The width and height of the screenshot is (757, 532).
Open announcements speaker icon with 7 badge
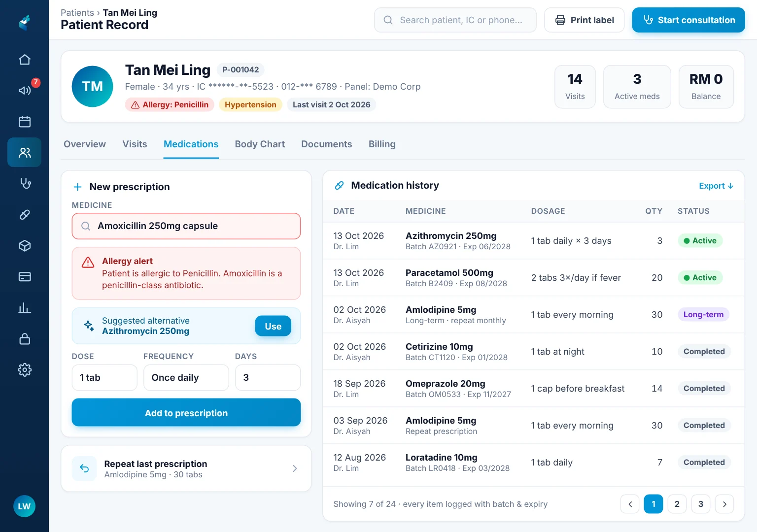[25, 90]
